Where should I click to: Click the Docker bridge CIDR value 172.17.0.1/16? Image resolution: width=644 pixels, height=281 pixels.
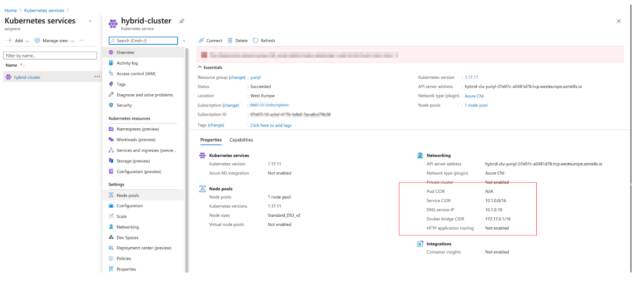[498, 219]
